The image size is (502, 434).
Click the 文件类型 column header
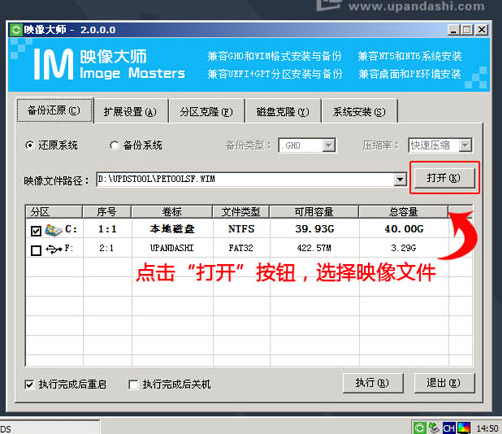pyautogui.click(x=241, y=212)
